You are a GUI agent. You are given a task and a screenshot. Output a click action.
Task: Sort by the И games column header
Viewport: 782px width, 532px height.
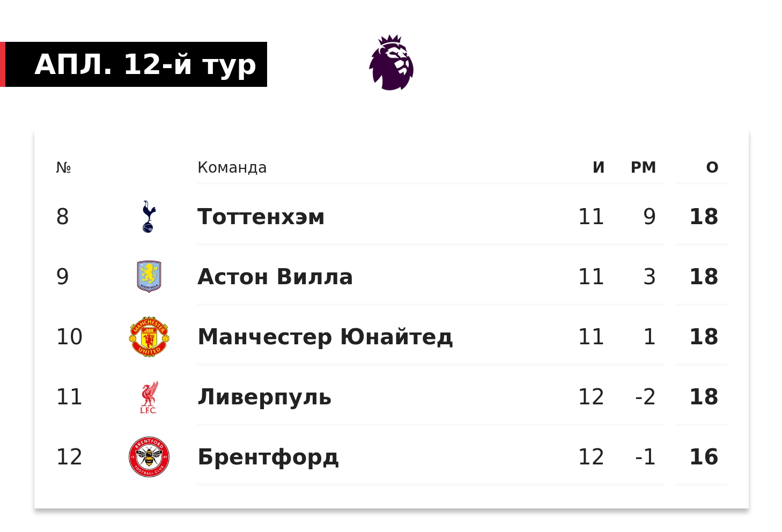point(599,167)
